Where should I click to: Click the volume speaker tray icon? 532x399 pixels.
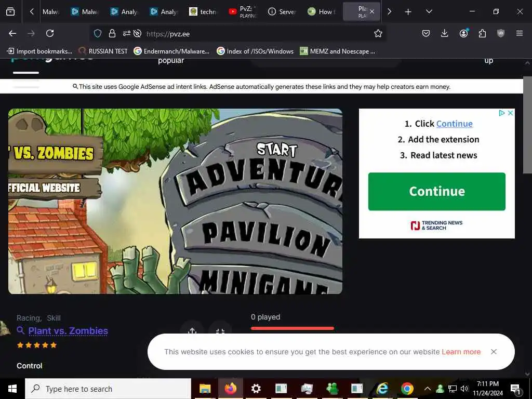tap(464, 389)
